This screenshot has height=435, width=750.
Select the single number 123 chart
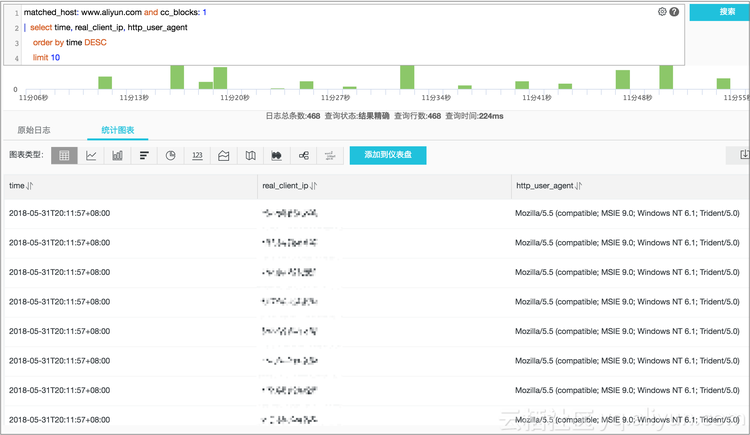pyautogui.click(x=197, y=156)
